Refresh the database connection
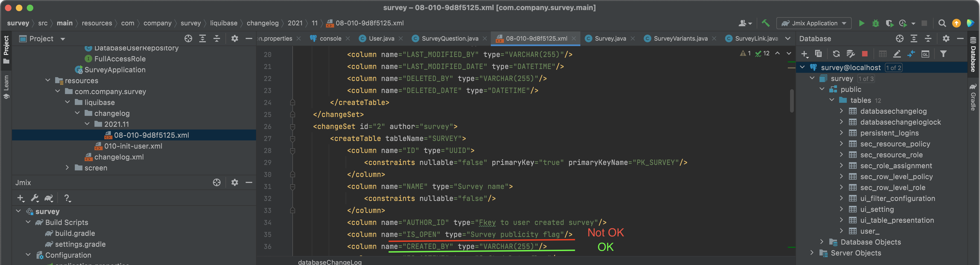The image size is (980, 265). (837, 54)
